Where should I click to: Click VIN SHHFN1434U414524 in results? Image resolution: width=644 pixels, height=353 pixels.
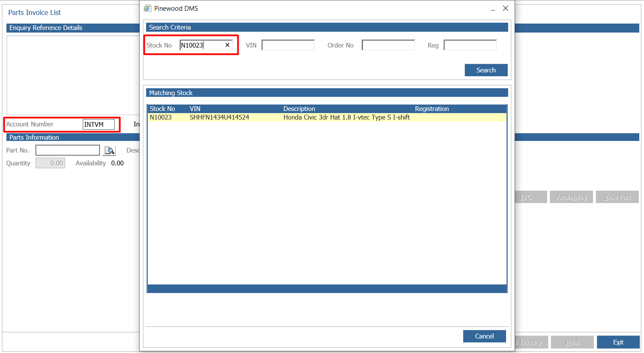pos(219,117)
